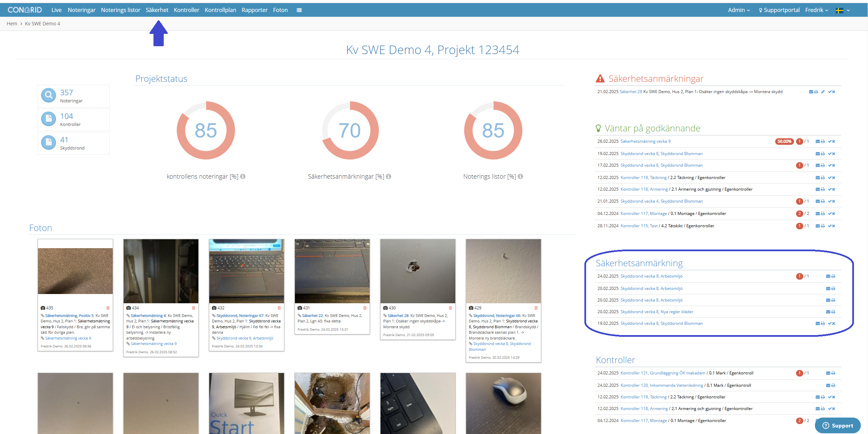Image resolution: width=868 pixels, height=434 pixels.
Task: Delete photo 435 using the trash icon
Action: [x=108, y=308]
